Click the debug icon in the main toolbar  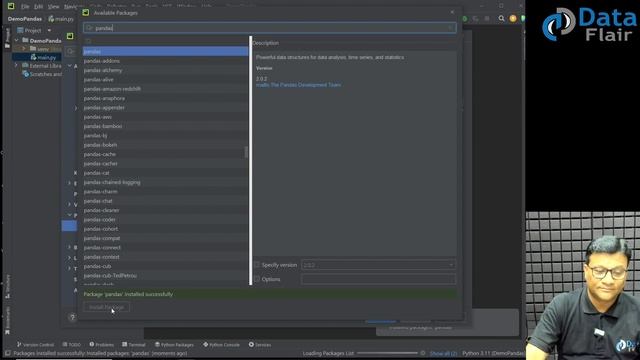coord(476,18)
